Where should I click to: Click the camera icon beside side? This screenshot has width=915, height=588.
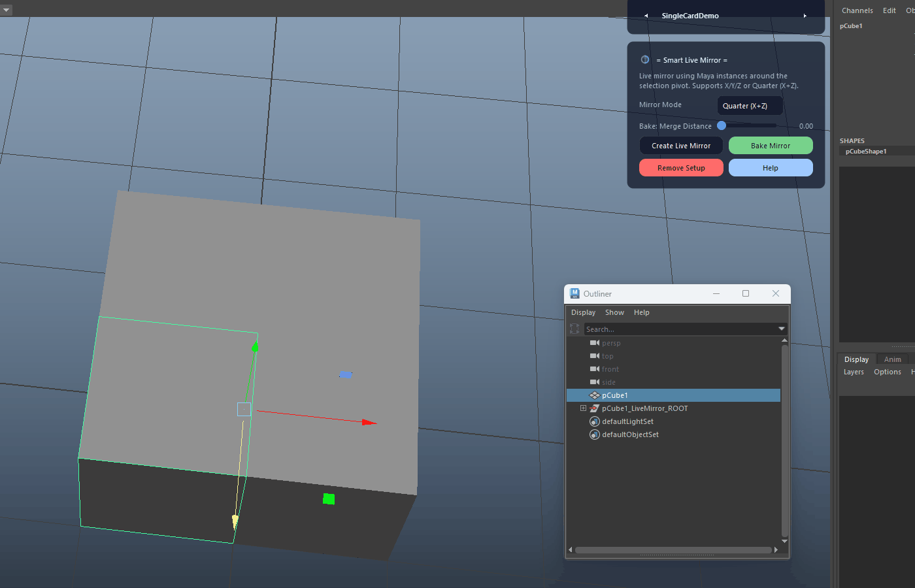(x=595, y=382)
